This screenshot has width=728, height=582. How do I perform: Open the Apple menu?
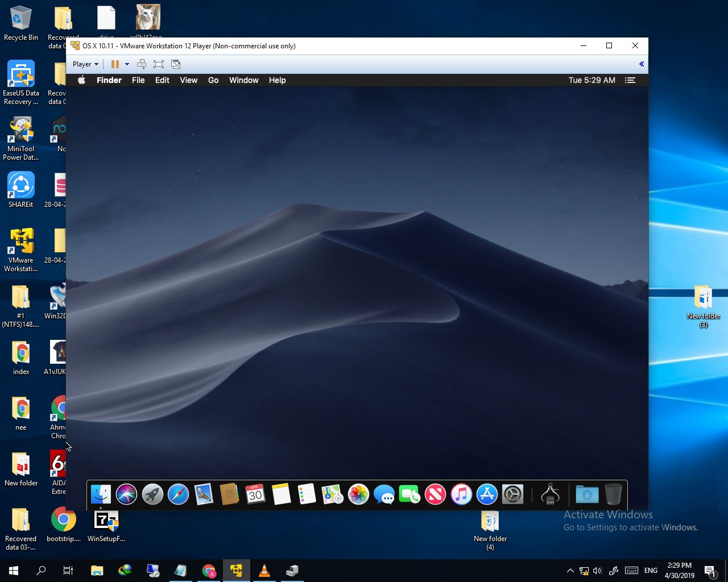point(81,80)
